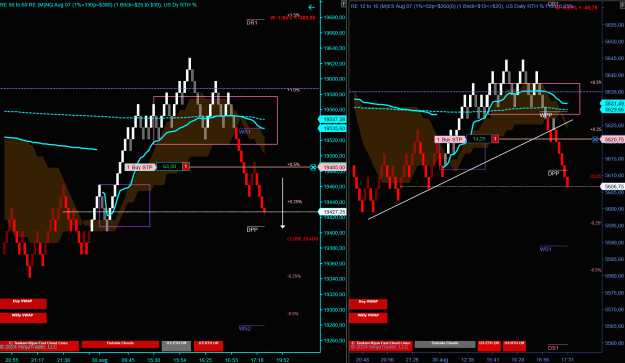Click the red W -1,84% readout in left chart
625x363 pixels.
tap(292, 18)
